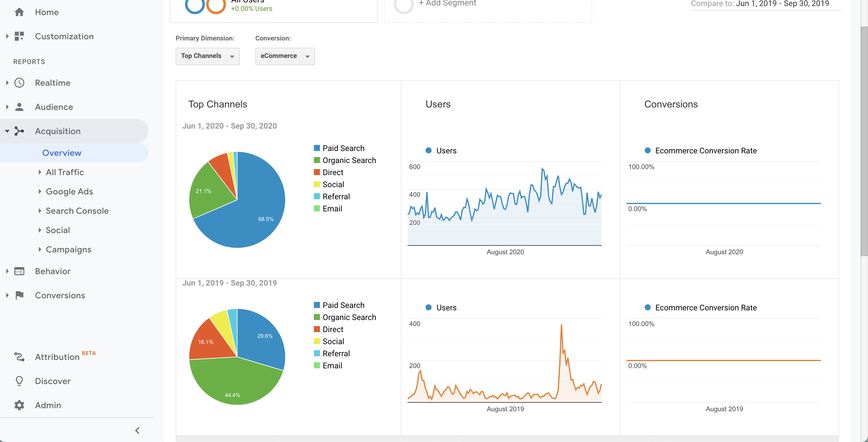Open the Conversions flag icon

click(19, 295)
